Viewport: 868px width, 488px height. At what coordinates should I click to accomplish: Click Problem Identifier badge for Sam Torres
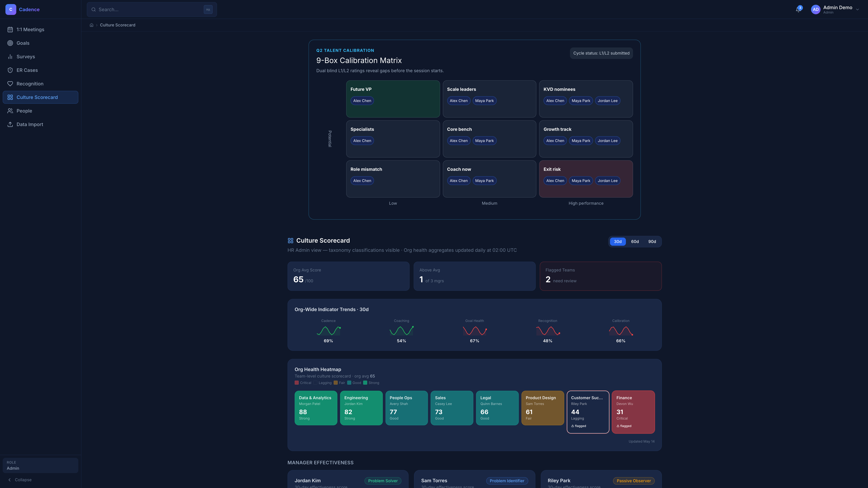[507, 481]
